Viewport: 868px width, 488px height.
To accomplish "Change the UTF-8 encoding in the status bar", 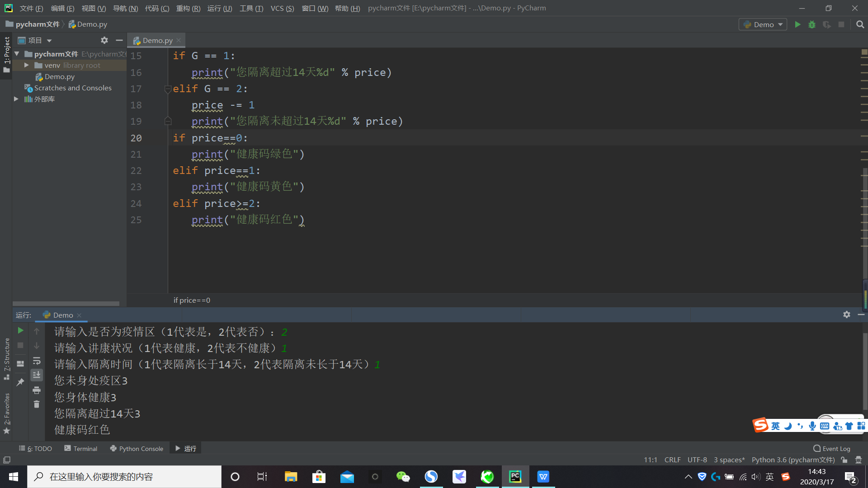I will tap(697, 460).
